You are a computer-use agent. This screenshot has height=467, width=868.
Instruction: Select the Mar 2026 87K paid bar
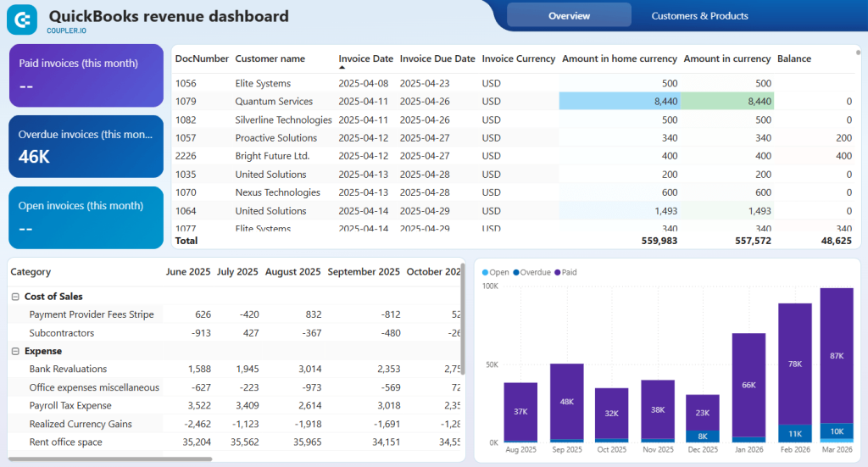[837, 356]
